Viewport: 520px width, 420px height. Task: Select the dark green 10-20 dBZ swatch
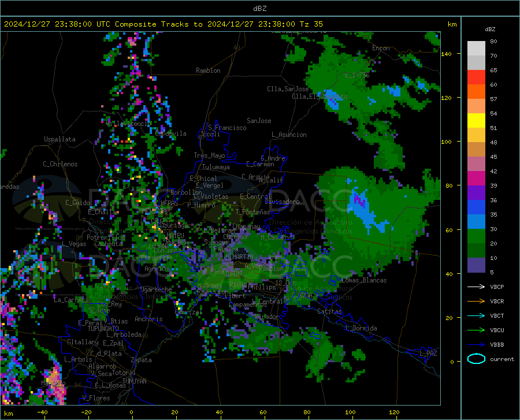[476, 251]
